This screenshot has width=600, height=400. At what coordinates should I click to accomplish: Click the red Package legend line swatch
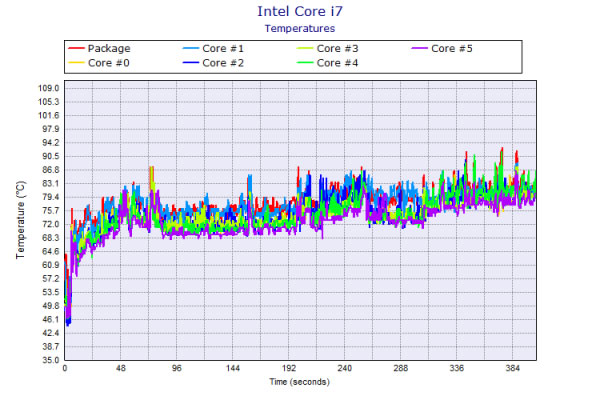tap(76, 49)
